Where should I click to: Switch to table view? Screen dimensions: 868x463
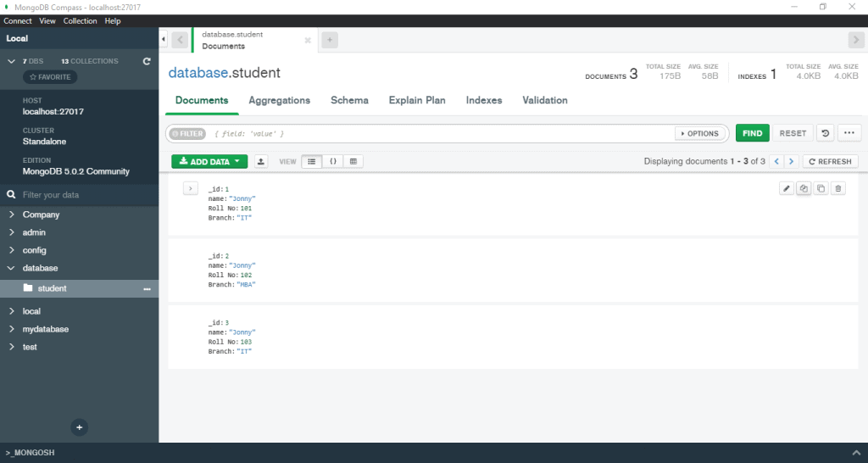[353, 161]
